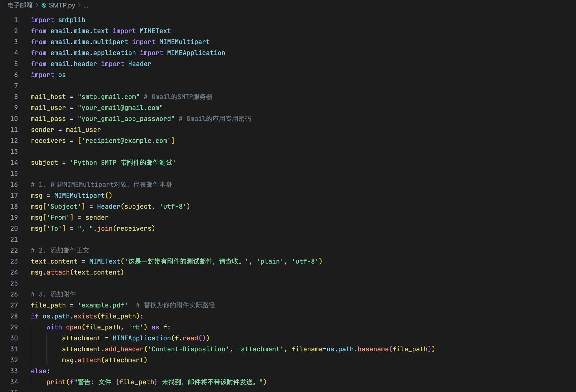576x392 pixels.
Task: Click the print call on line 34
Action: pos(56,382)
